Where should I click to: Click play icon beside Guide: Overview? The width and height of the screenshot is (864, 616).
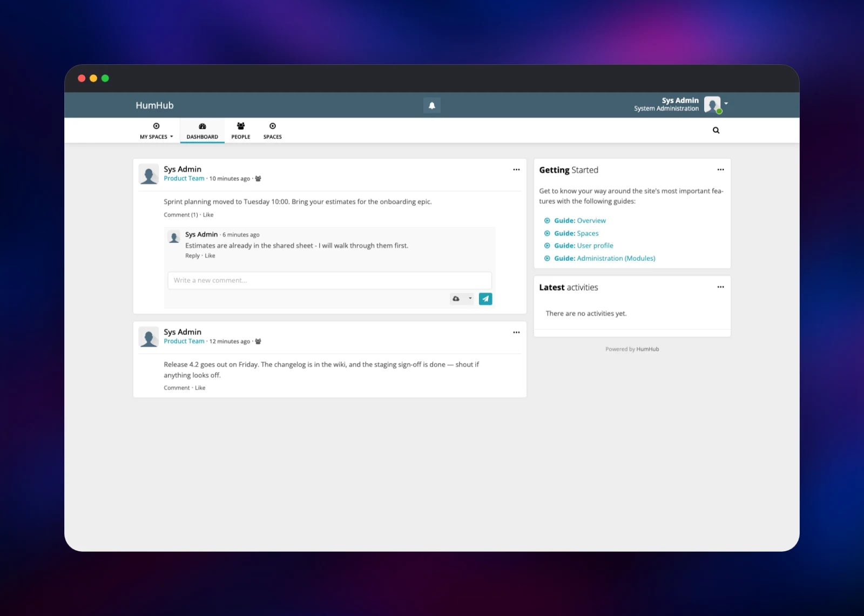(x=547, y=221)
